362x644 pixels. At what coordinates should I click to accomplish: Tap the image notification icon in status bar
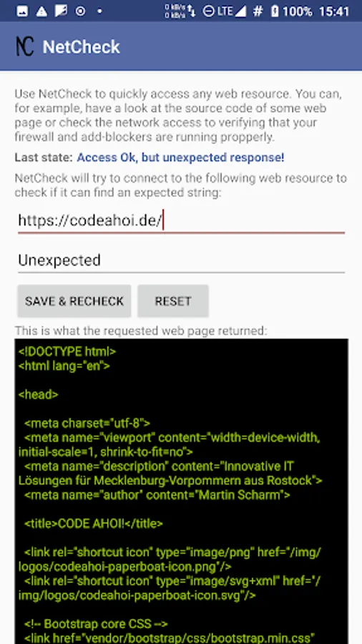23,11
